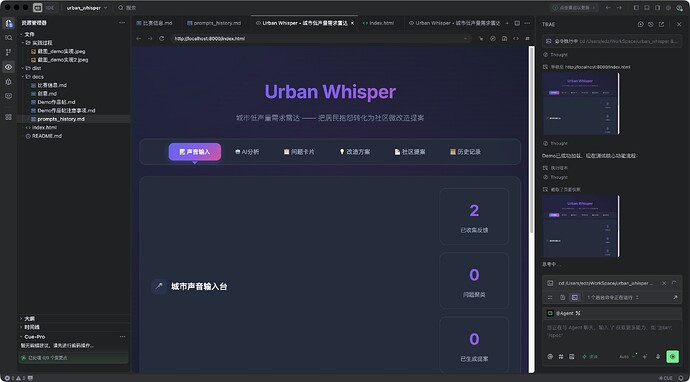Open the Auto model selector dropdown
Viewport: 690px width, 382px height.
(627, 356)
